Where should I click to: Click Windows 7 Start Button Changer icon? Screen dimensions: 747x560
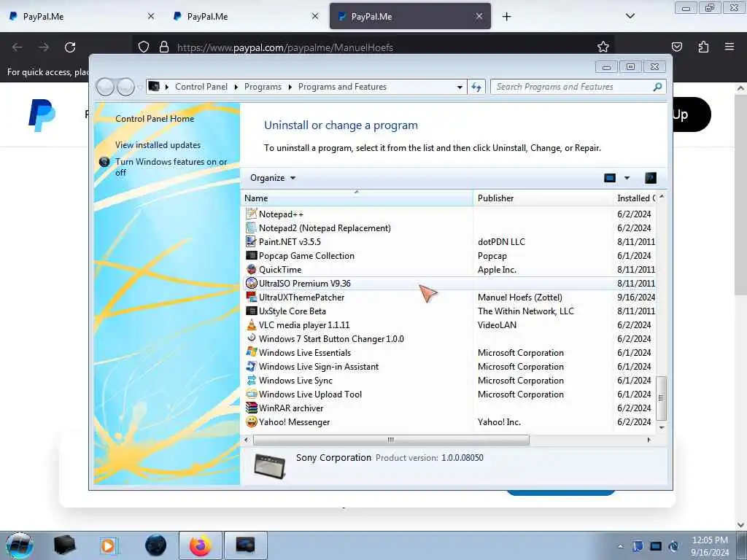[251, 338]
